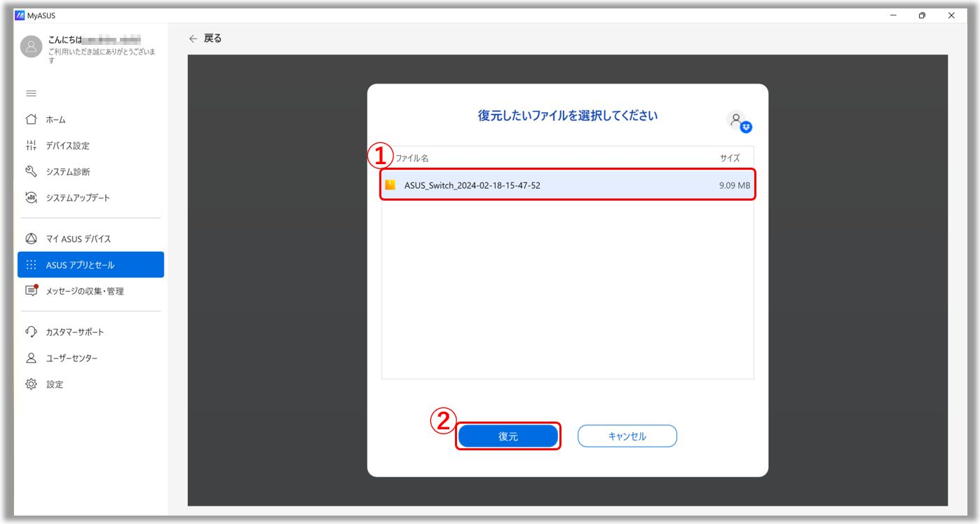Image resolution: width=980 pixels, height=524 pixels.
Task: Click the Home house icon in sidebar
Action: [x=31, y=120]
